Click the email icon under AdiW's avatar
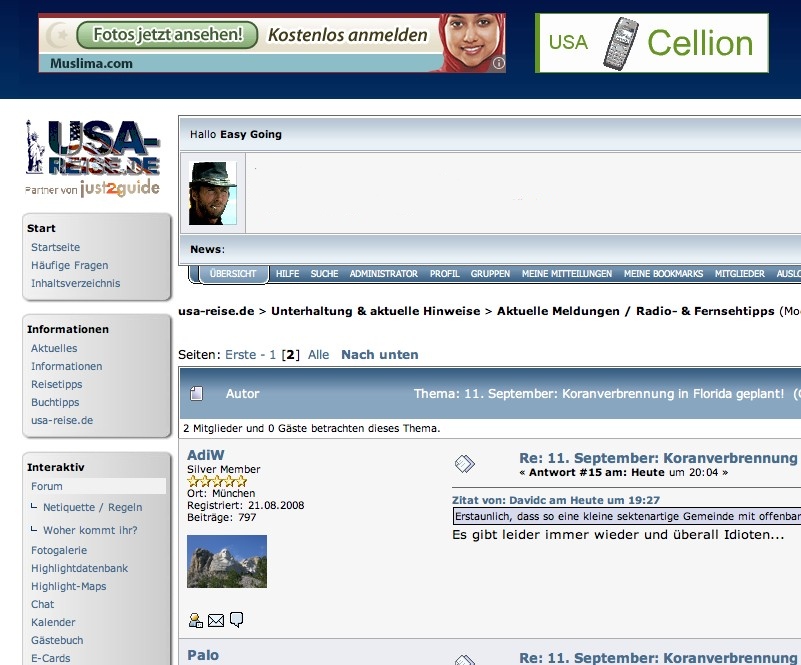Screen dimensions: 801x665 pyautogui.click(x=216, y=621)
